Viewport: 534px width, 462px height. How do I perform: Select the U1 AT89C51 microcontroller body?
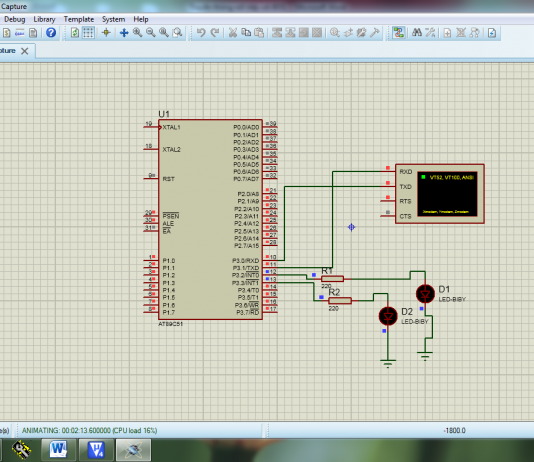210,219
